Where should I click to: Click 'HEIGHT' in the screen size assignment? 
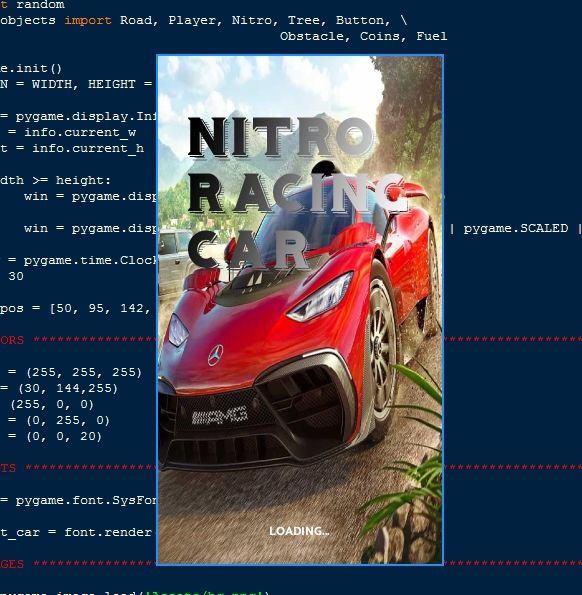[x=112, y=84]
